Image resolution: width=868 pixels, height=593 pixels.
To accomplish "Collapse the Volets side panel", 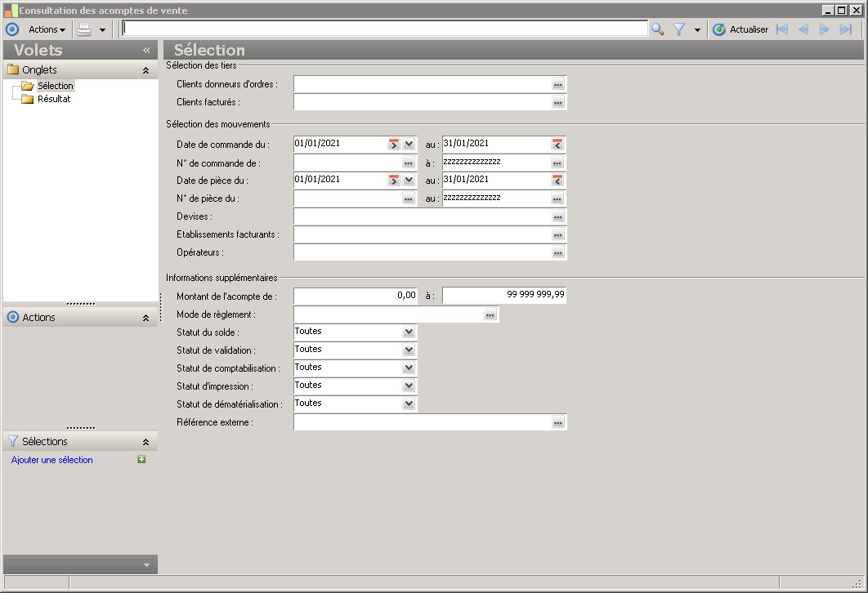I will [146, 51].
